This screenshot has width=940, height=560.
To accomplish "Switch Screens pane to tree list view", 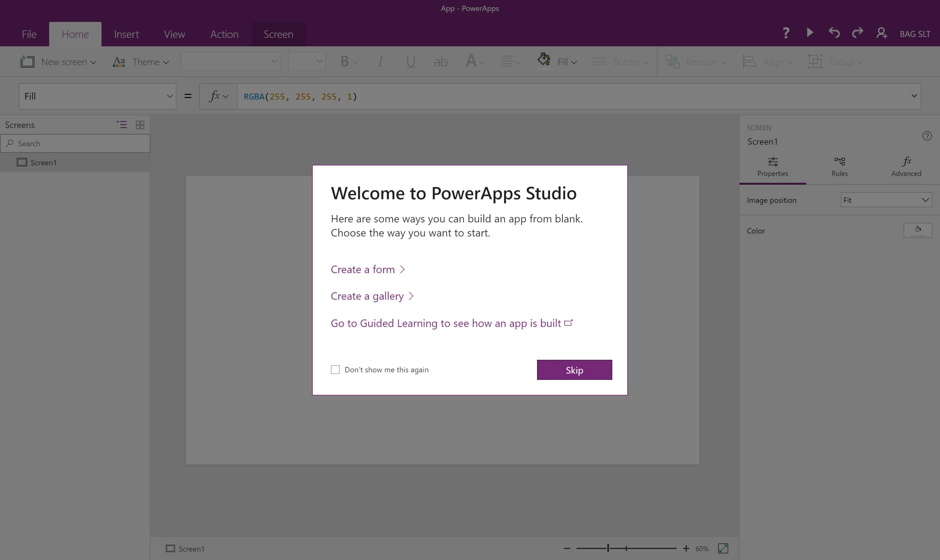I will pyautogui.click(x=122, y=125).
